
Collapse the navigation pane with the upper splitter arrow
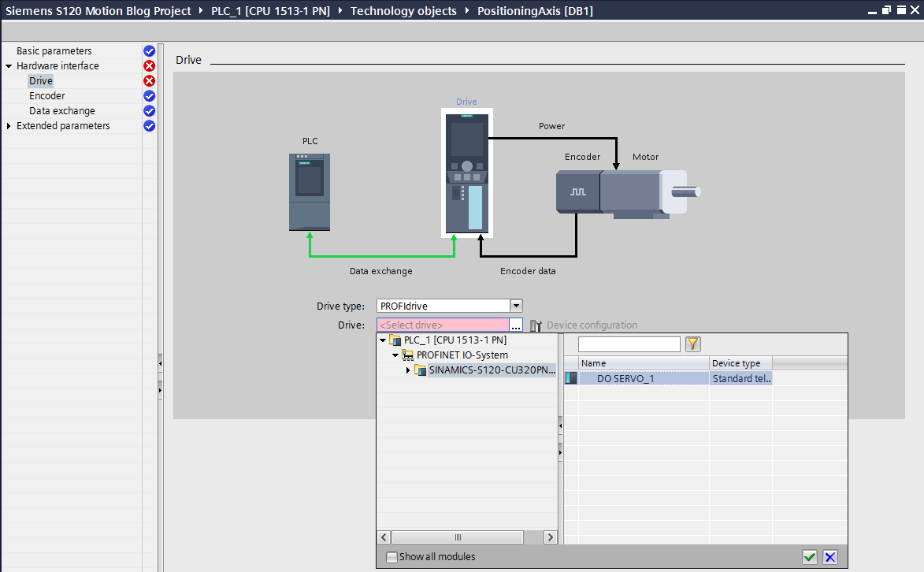(x=160, y=364)
